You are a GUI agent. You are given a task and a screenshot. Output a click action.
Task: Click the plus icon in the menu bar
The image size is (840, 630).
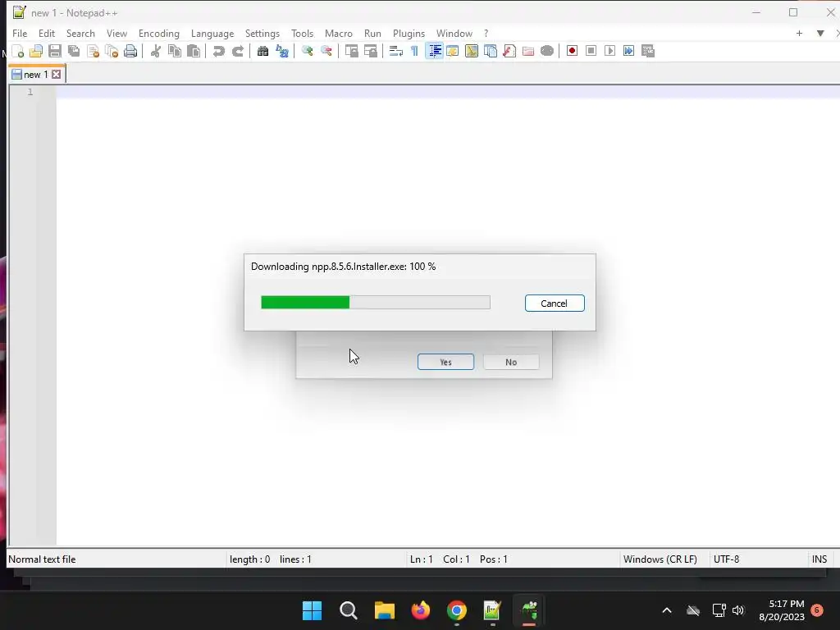(799, 33)
